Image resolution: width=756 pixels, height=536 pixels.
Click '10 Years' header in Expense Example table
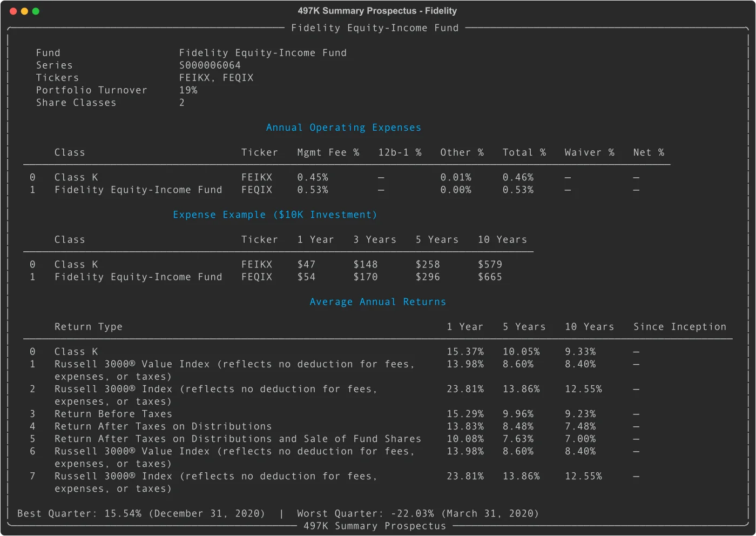click(x=502, y=239)
